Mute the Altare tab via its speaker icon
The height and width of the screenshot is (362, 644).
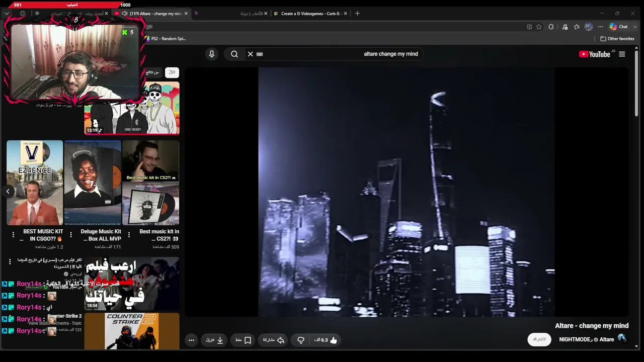124,14
